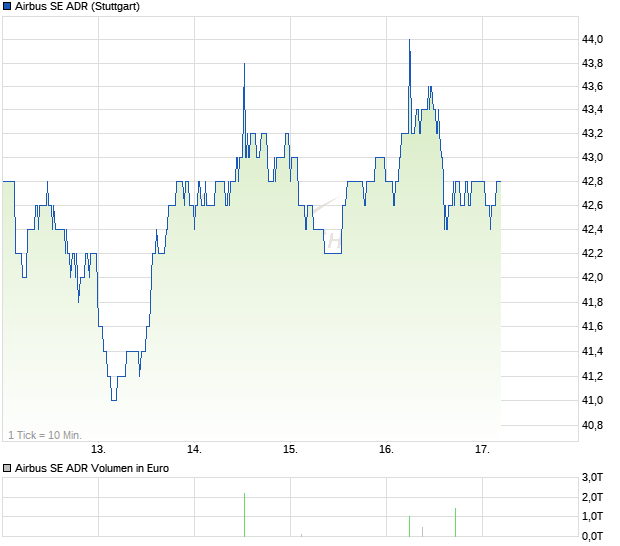Click the gray Volumen legend square

coord(7,467)
